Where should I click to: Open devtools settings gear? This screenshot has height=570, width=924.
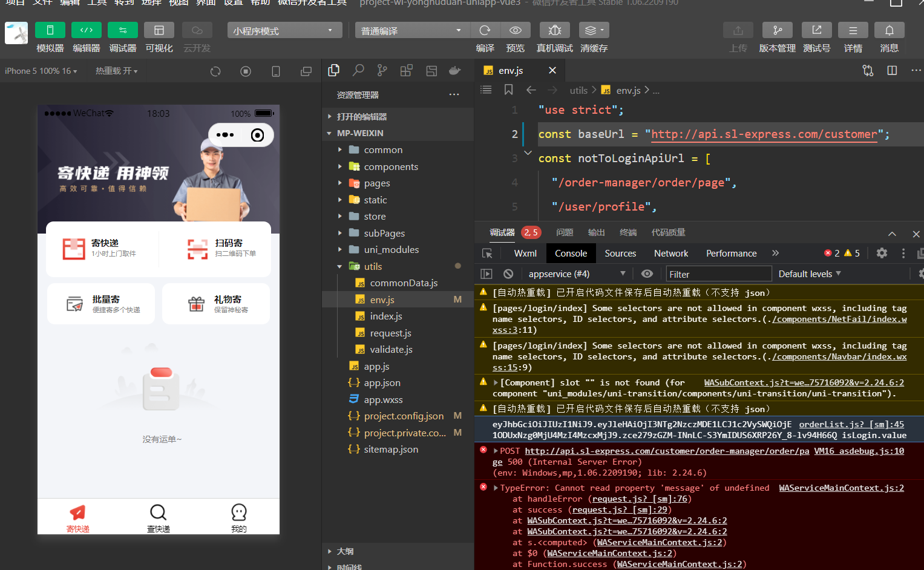coord(882,253)
